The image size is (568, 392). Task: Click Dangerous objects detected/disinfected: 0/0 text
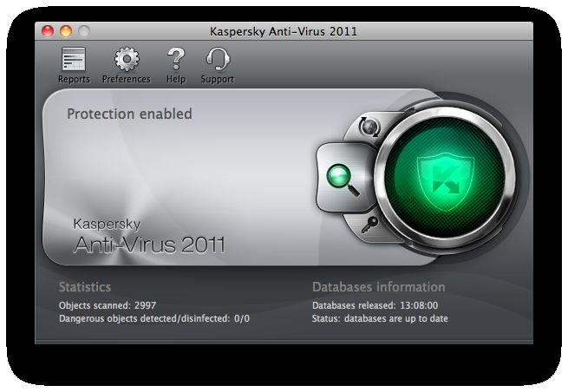(154, 318)
